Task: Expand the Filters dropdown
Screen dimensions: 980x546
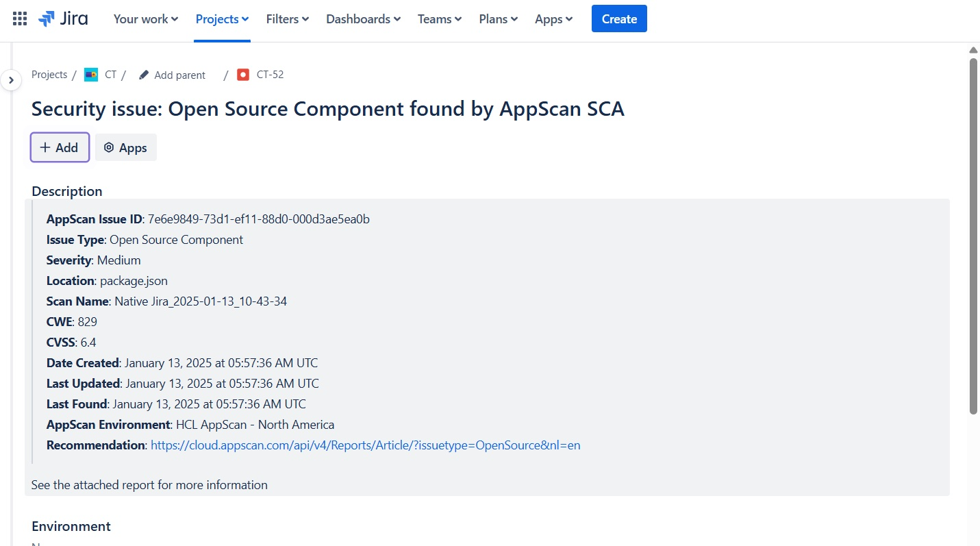Action: point(288,19)
